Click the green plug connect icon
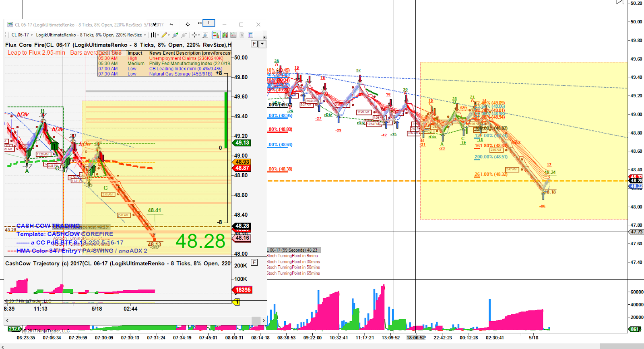 [x=175, y=35]
